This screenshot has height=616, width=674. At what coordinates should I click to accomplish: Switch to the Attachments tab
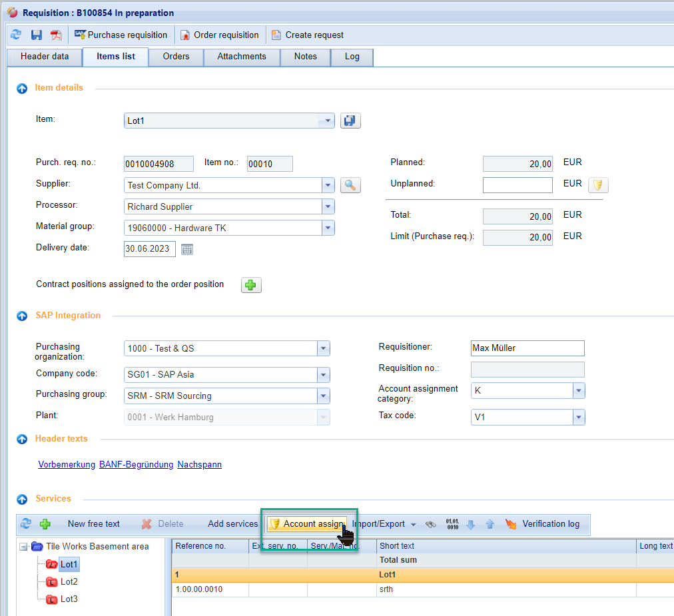coord(241,57)
